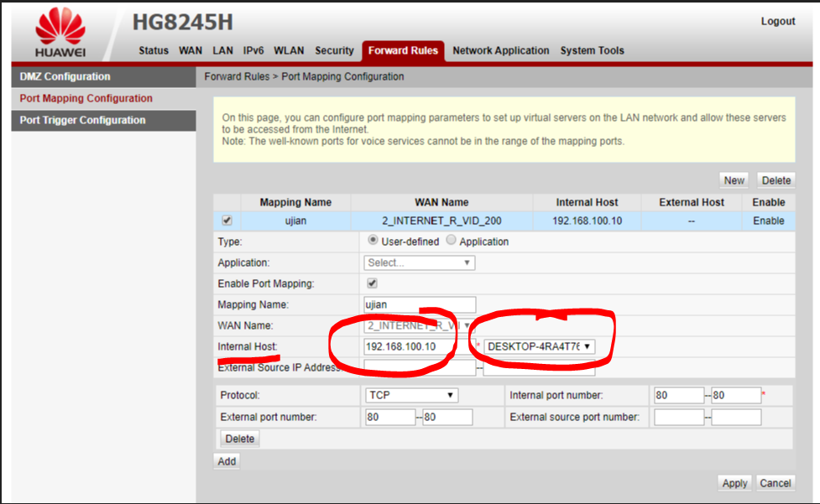The width and height of the screenshot is (820, 504).
Task: Click the internal port number start field
Action: [x=679, y=395]
